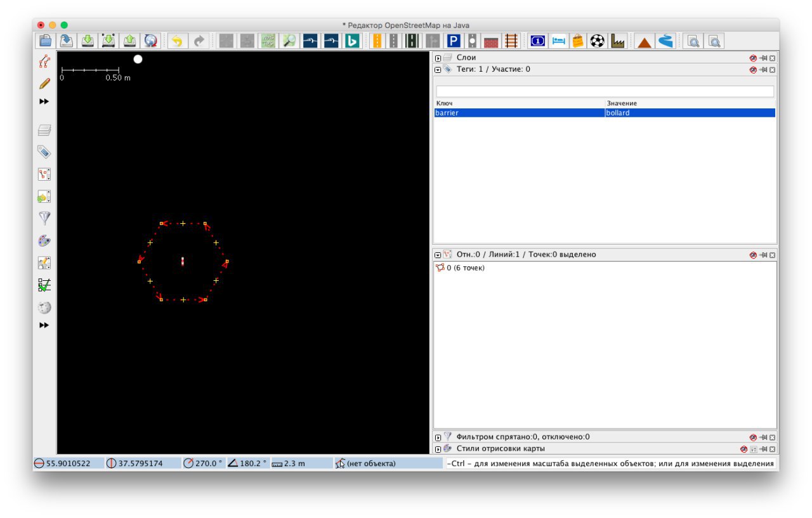Select the railway track preset

511,41
